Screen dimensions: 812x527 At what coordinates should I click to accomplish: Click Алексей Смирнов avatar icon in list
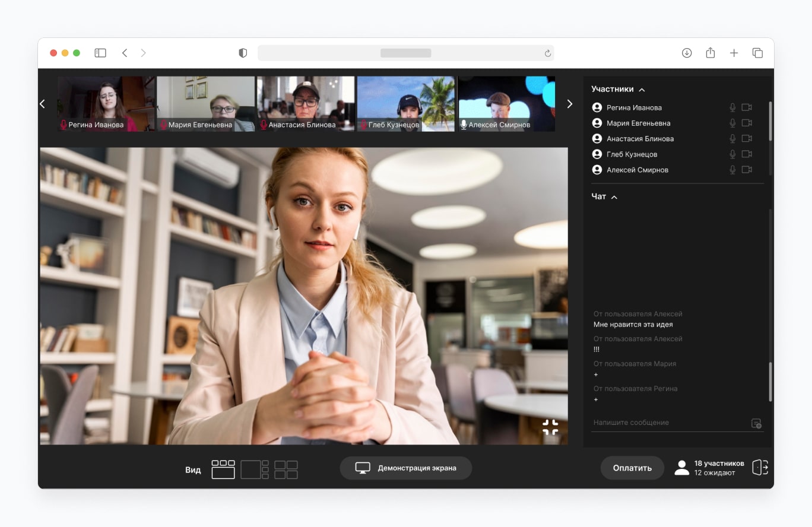pos(597,169)
